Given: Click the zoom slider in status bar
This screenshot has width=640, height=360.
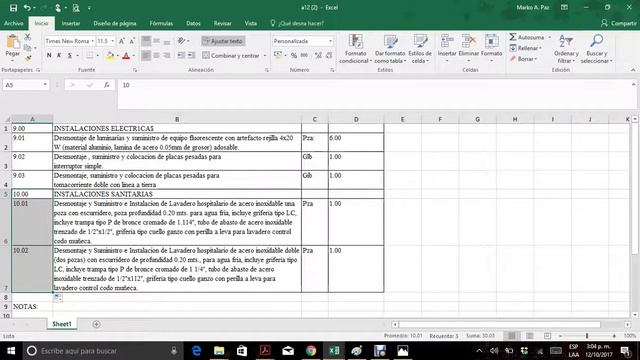Looking at the screenshot, I should coord(587,336).
